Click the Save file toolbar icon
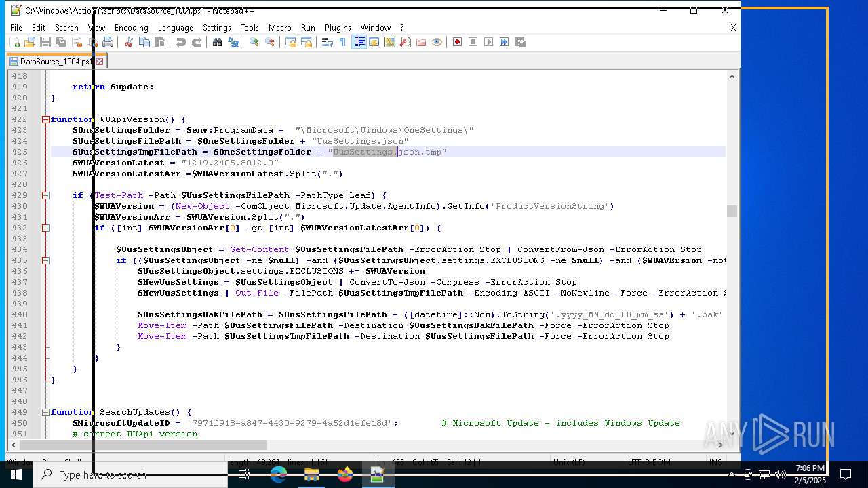The height and width of the screenshot is (488, 868). (45, 42)
